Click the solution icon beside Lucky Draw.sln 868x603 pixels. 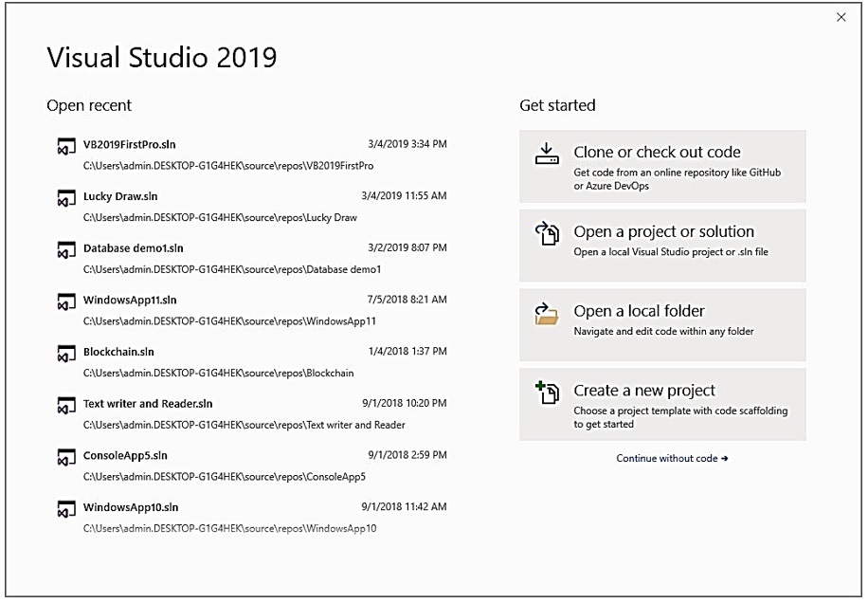(66, 198)
